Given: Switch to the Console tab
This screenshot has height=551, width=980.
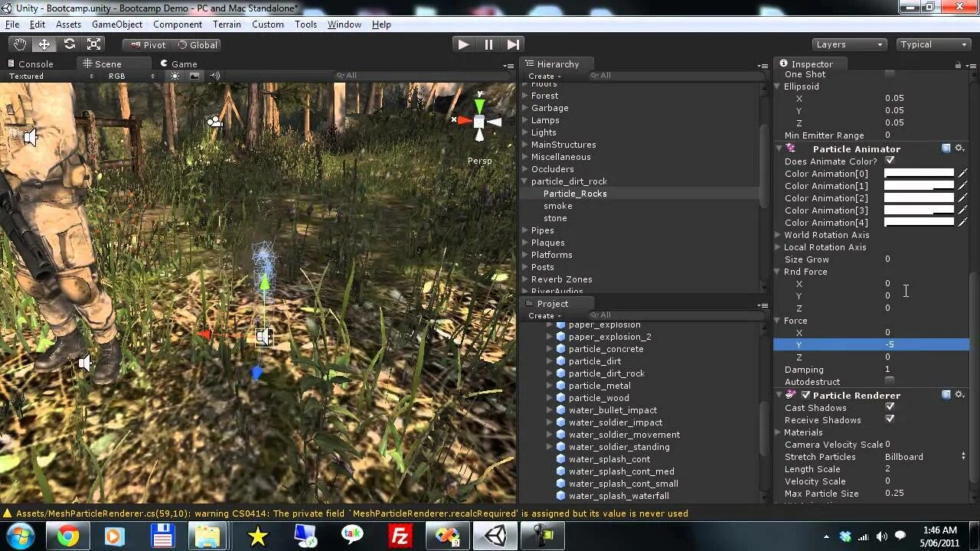Looking at the screenshot, I should tap(31, 64).
